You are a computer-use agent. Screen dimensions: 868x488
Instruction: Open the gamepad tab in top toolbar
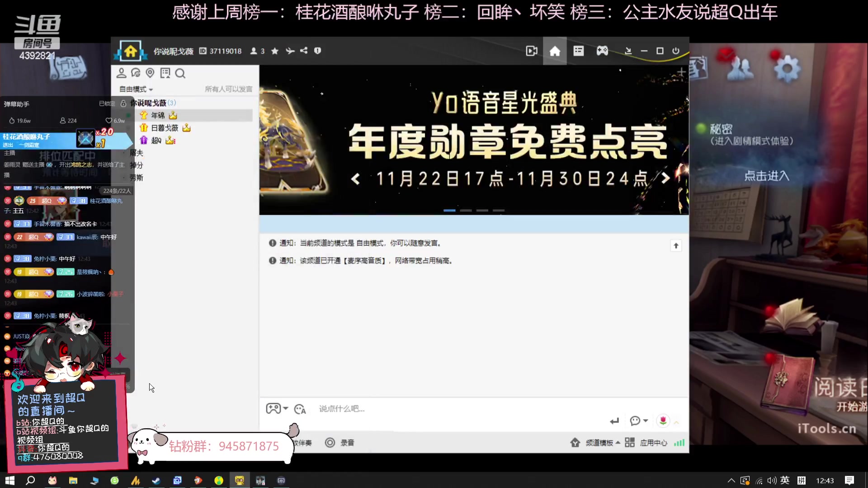[x=602, y=51]
